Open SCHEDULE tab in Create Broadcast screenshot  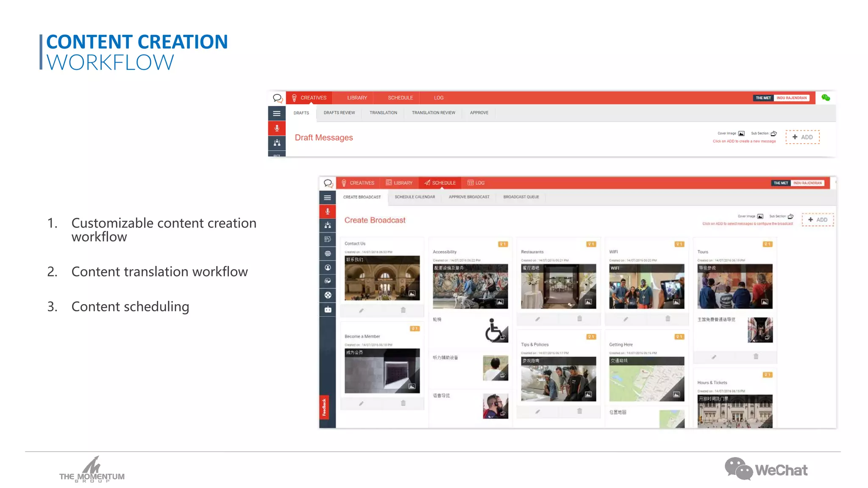[440, 183]
